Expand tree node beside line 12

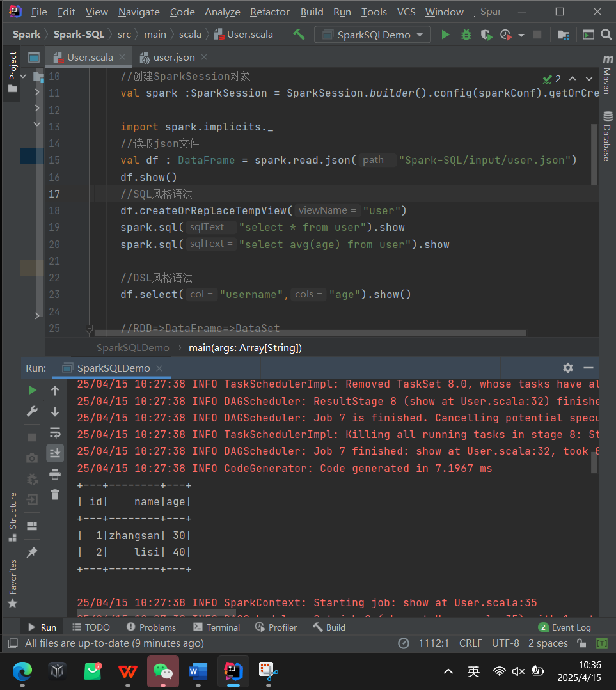37,108
